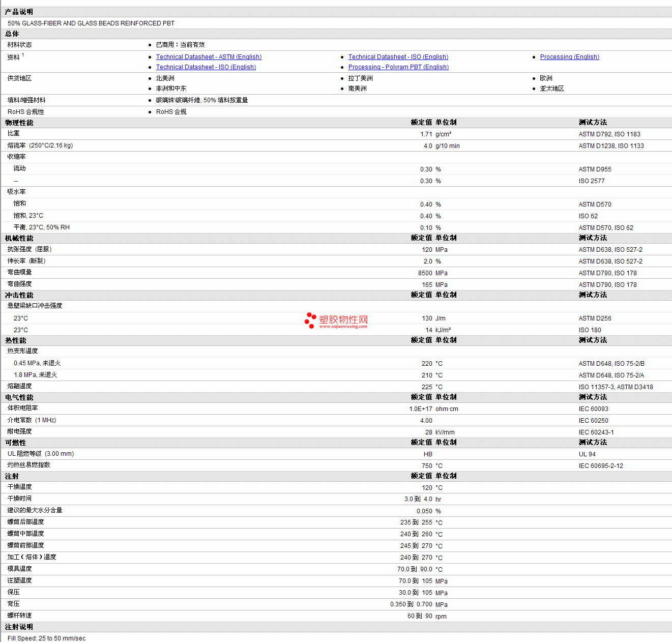
Task: Click the '平衡, 23°C, 50% RH' row label
Action: (x=42, y=227)
